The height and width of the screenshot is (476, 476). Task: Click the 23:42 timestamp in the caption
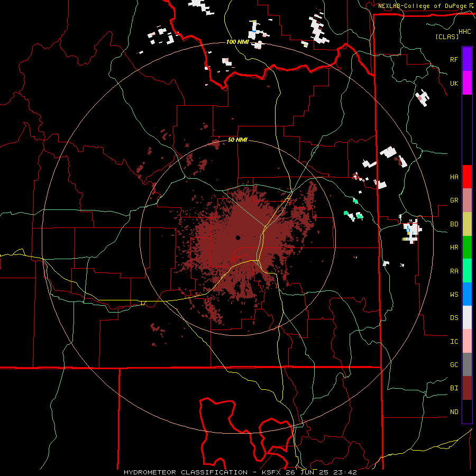tap(344, 472)
